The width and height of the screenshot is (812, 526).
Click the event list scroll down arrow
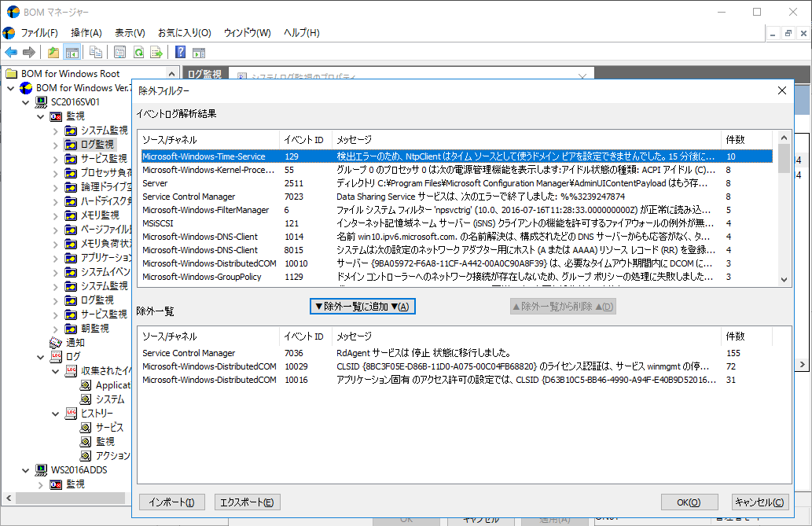tap(784, 280)
